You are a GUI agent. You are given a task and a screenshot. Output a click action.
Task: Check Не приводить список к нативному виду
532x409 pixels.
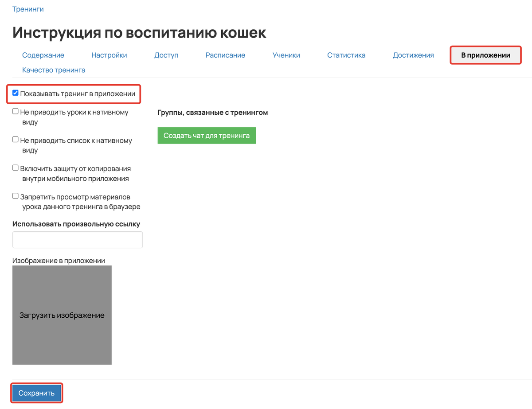coord(16,140)
